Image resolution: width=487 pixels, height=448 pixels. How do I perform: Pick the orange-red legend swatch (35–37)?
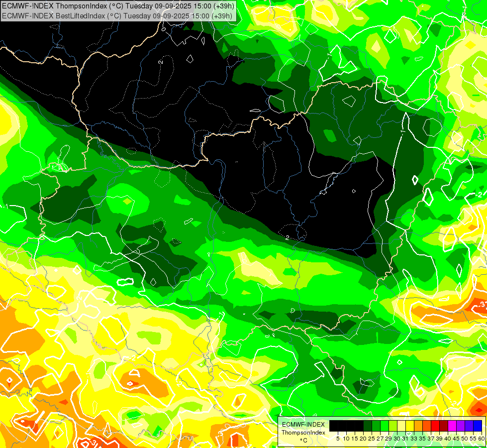pos(426,426)
